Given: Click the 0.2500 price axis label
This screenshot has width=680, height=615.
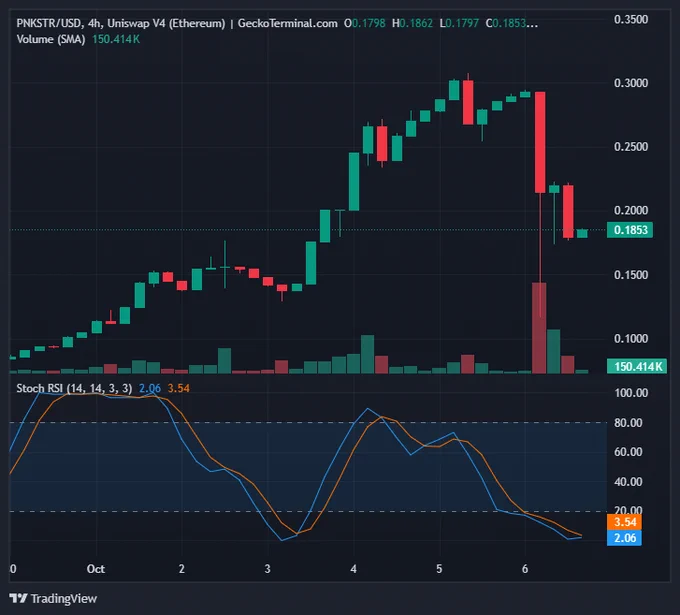Looking at the screenshot, I should (x=631, y=147).
